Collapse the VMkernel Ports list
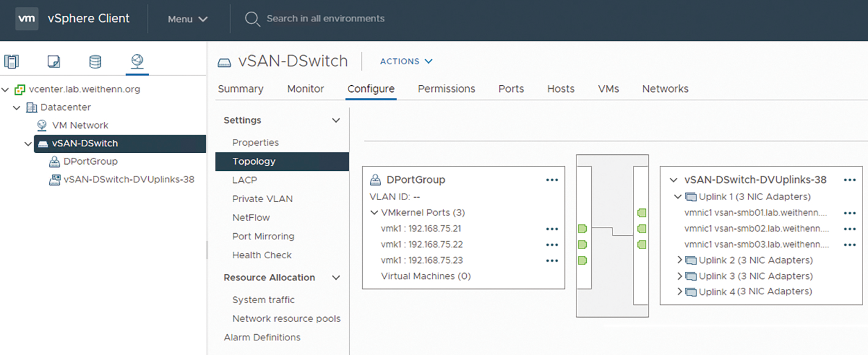 coord(374,213)
